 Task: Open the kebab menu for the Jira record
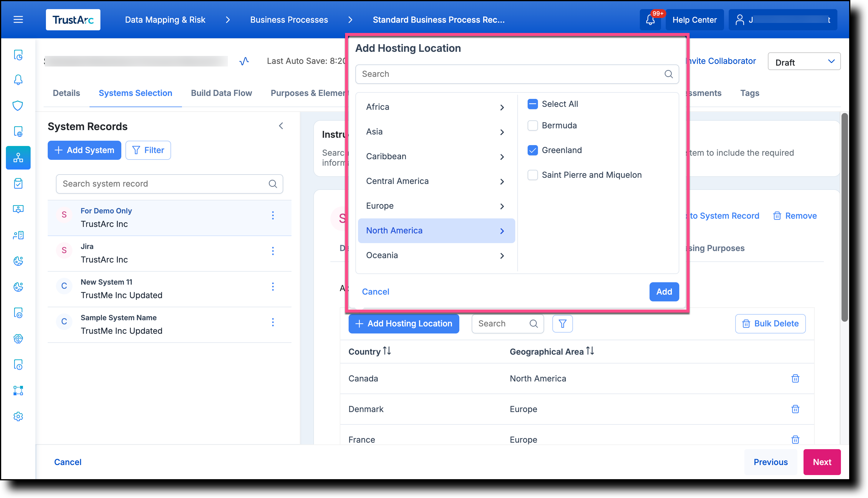point(273,251)
